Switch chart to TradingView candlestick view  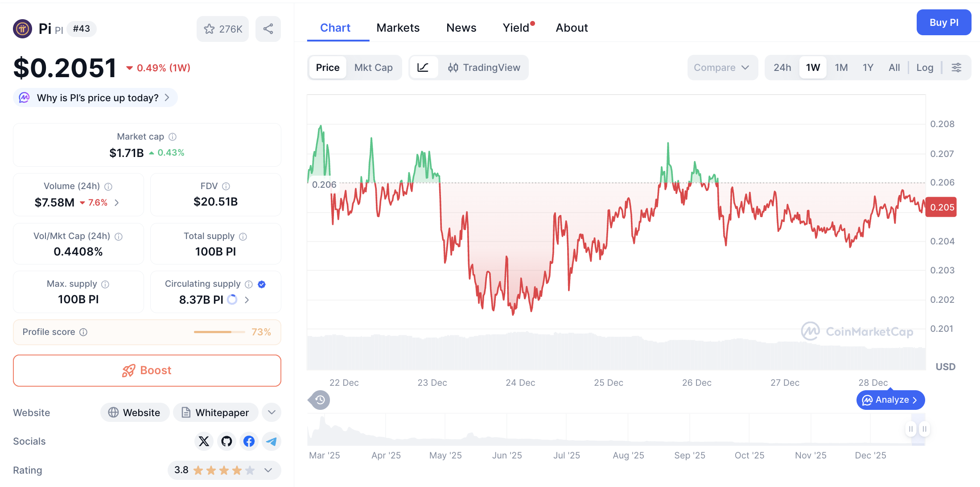pyautogui.click(x=484, y=67)
